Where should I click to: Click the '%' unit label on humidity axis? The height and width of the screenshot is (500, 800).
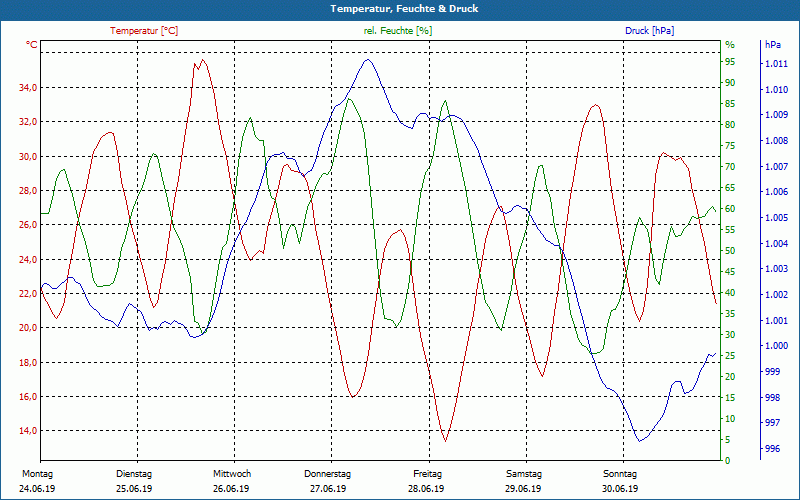pyautogui.click(x=730, y=45)
